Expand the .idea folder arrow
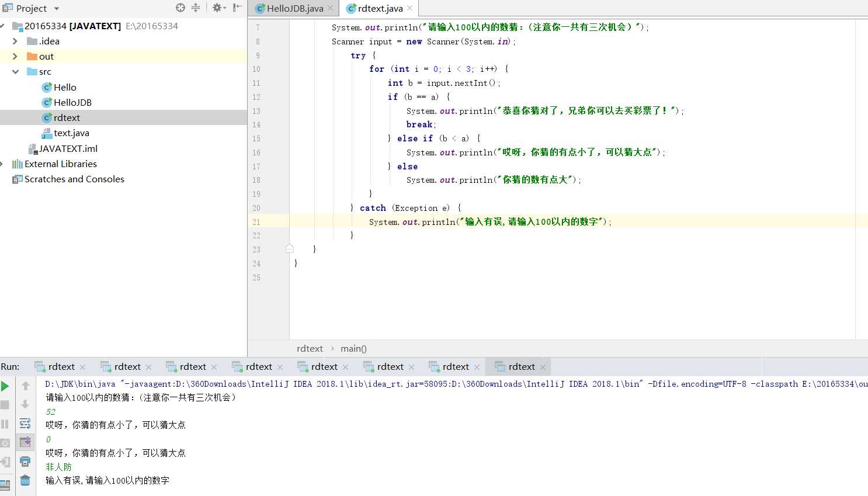This screenshot has height=496, width=868. pos(15,41)
